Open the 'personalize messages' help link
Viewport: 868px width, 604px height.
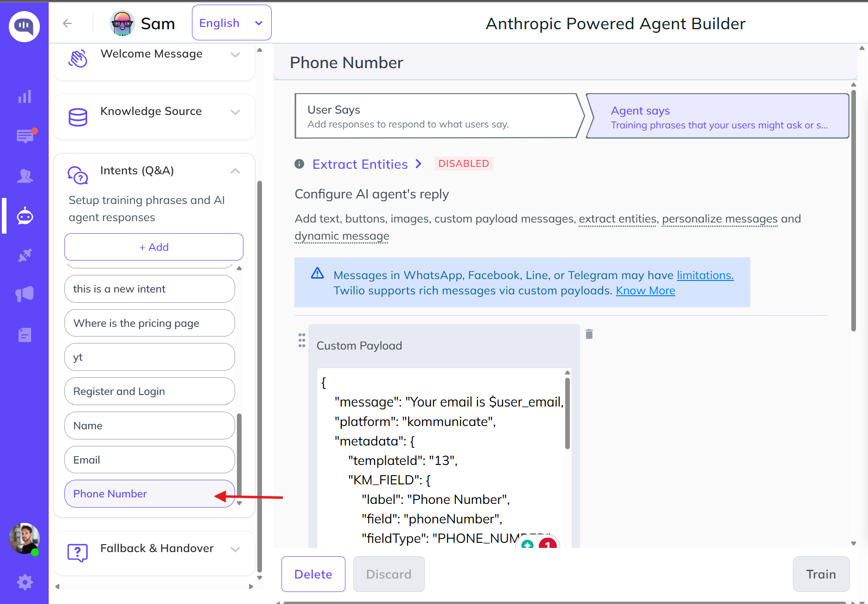tap(720, 219)
